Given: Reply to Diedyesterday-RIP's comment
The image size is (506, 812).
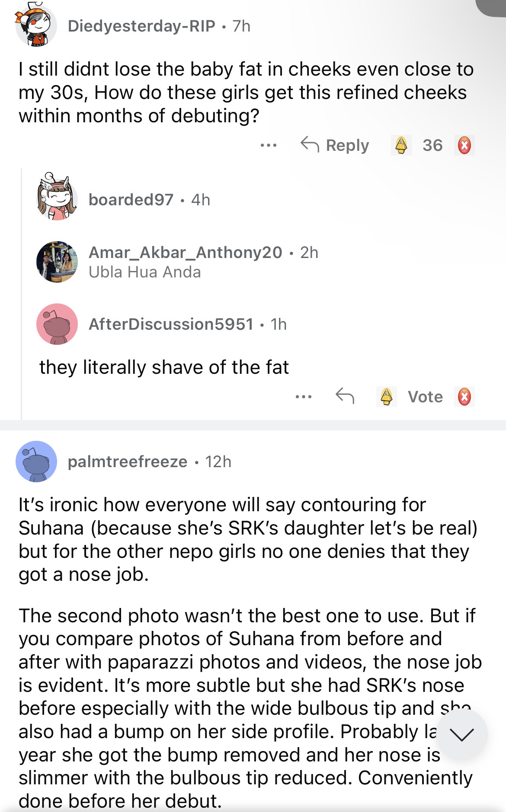Looking at the screenshot, I should [x=335, y=145].
